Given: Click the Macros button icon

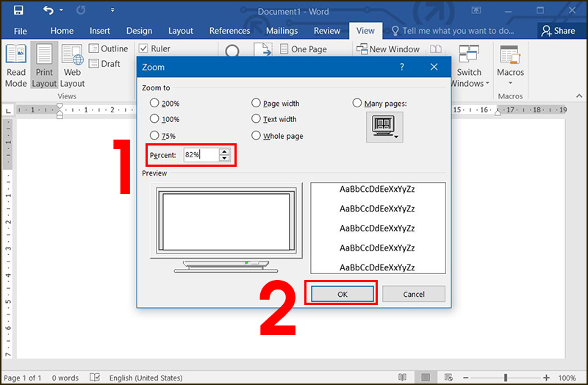Looking at the screenshot, I should click(510, 54).
